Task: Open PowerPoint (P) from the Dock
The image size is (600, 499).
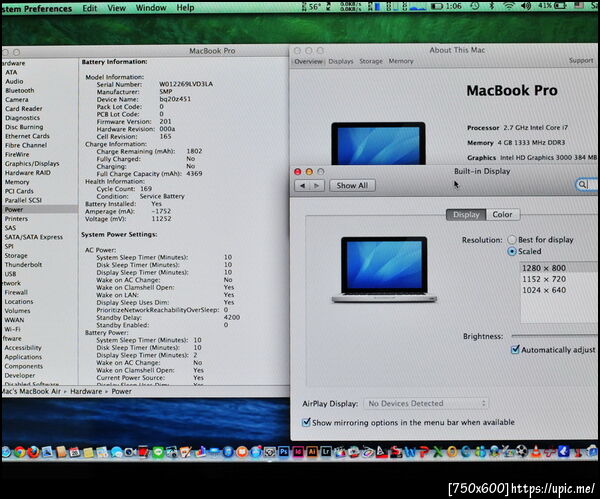Action: 424,452
